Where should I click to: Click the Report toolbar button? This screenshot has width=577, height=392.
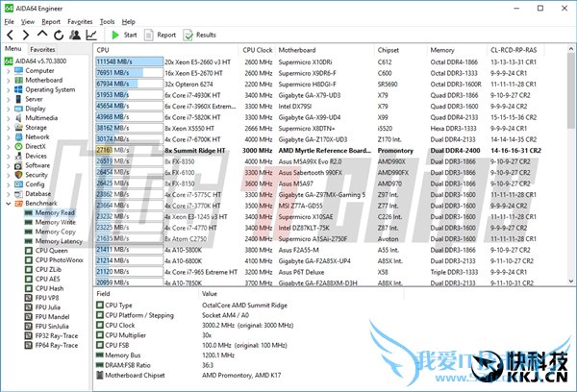(161, 35)
